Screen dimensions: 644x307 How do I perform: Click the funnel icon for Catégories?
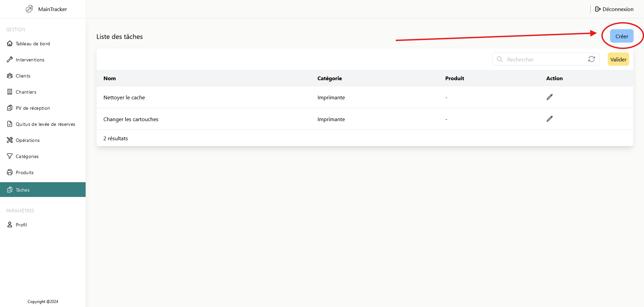pyautogui.click(x=10, y=156)
